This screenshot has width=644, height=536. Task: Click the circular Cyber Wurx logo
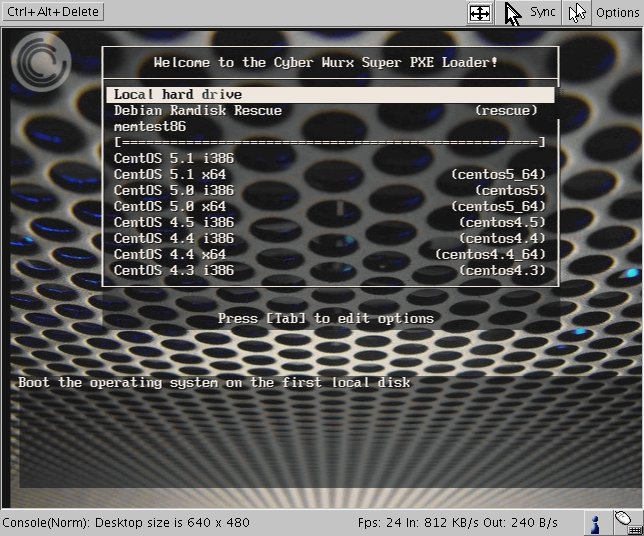[41, 62]
